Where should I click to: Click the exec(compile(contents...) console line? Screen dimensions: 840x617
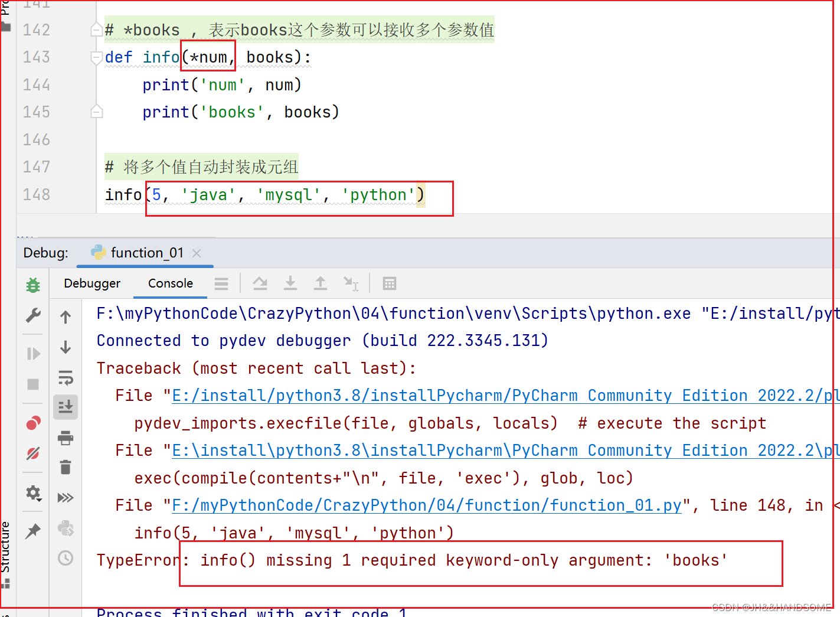coord(384,478)
